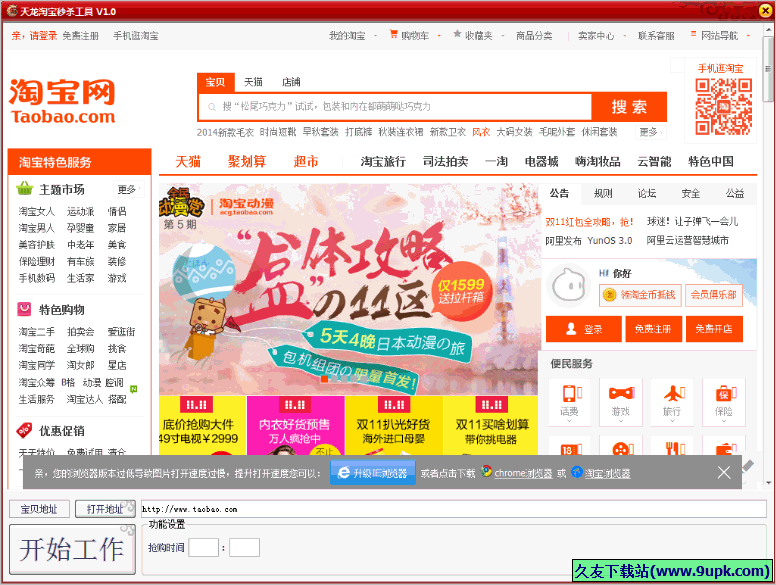The width and height of the screenshot is (776, 585).
Task: Open 司法拍卖 in main navigation
Action: pyautogui.click(x=445, y=161)
